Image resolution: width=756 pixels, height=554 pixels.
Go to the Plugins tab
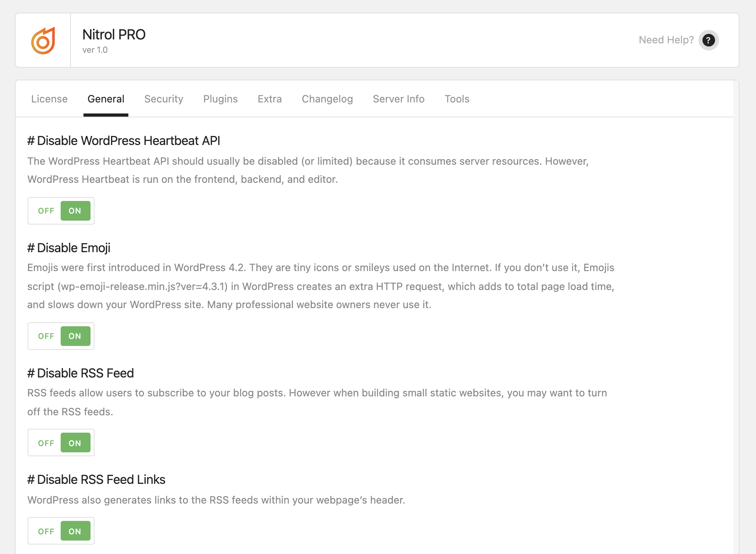(220, 99)
